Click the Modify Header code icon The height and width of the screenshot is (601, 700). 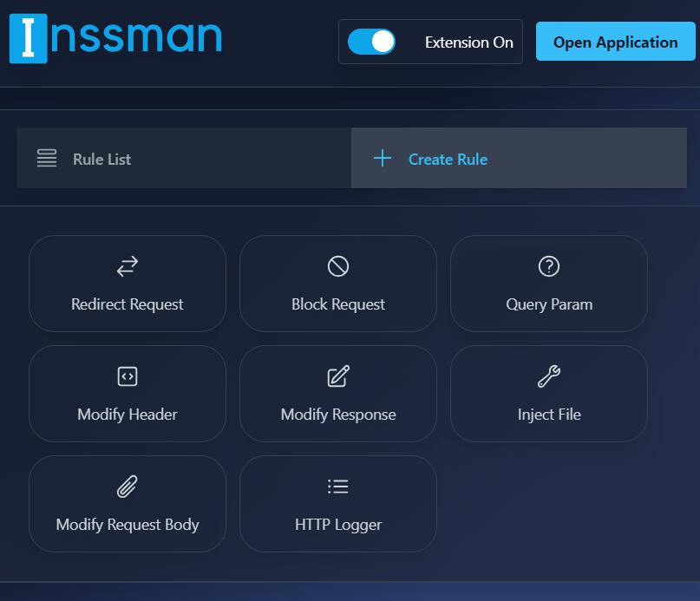click(128, 376)
